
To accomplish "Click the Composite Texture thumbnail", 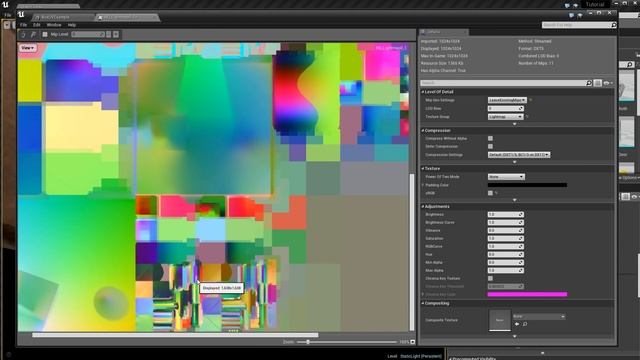I will (500, 320).
